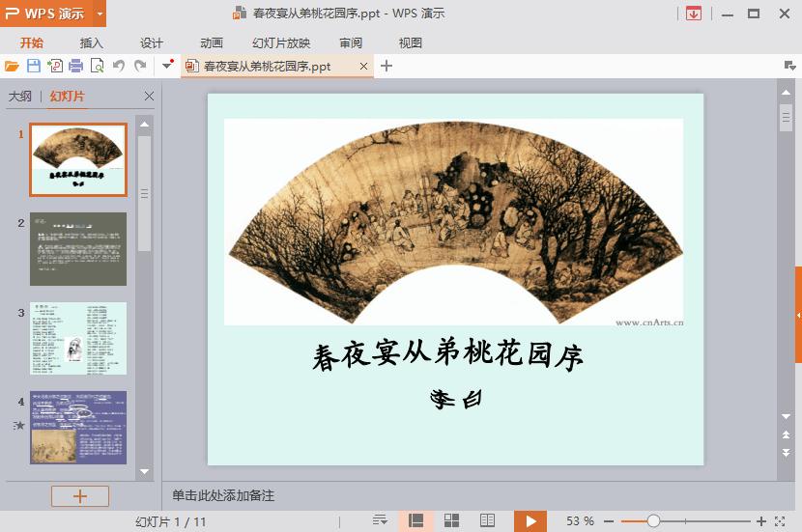Click fit slide to window icon
Image resolution: width=802 pixels, height=532 pixels.
(x=781, y=521)
